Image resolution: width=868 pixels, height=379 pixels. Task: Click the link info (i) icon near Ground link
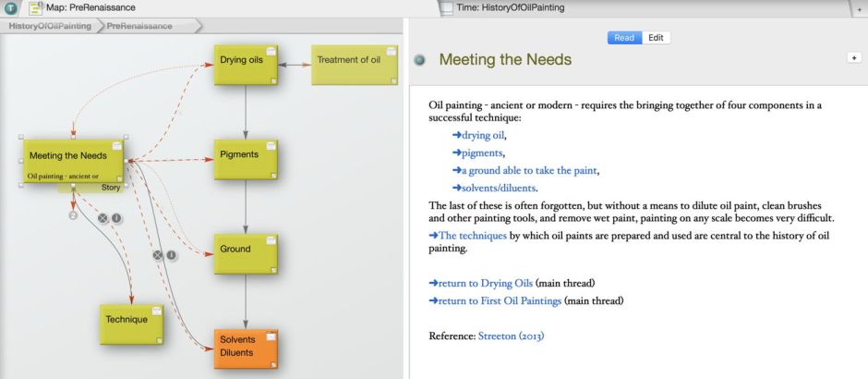(171, 254)
